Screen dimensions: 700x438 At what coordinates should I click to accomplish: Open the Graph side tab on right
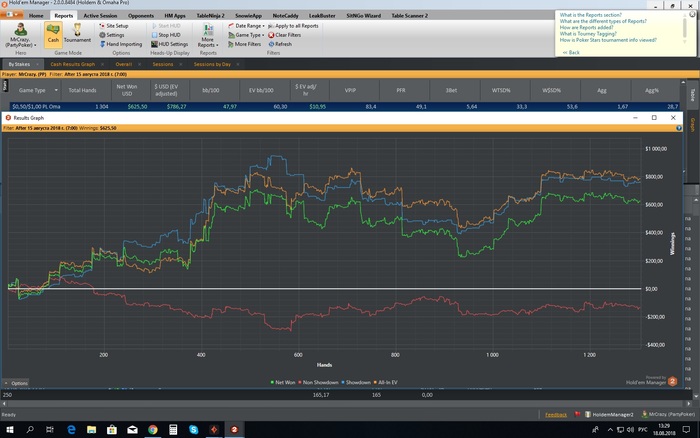point(692,124)
